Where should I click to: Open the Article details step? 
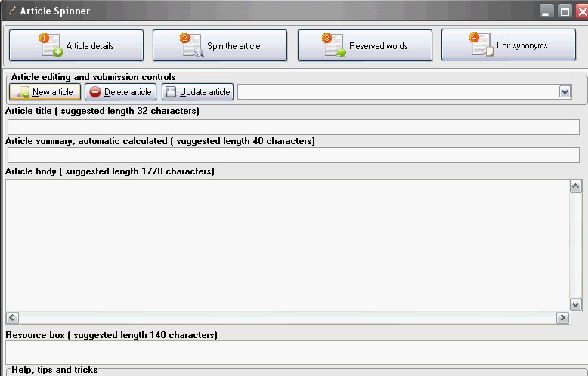click(x=76, y=45)
